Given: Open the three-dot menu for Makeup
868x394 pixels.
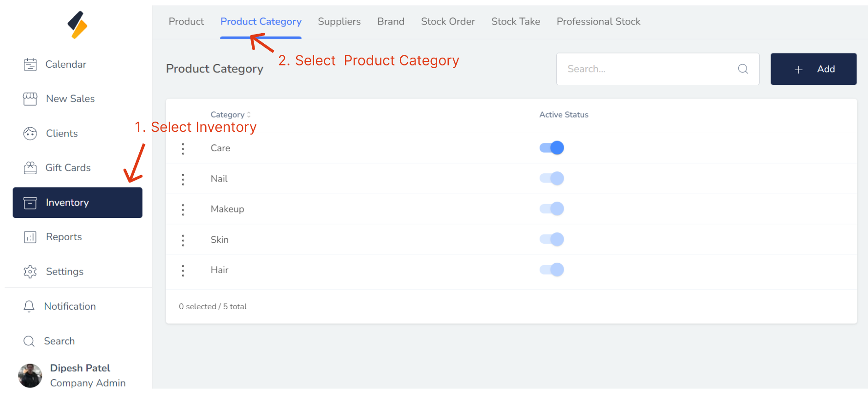Looking at the screenshot, I should pos(183,210).
